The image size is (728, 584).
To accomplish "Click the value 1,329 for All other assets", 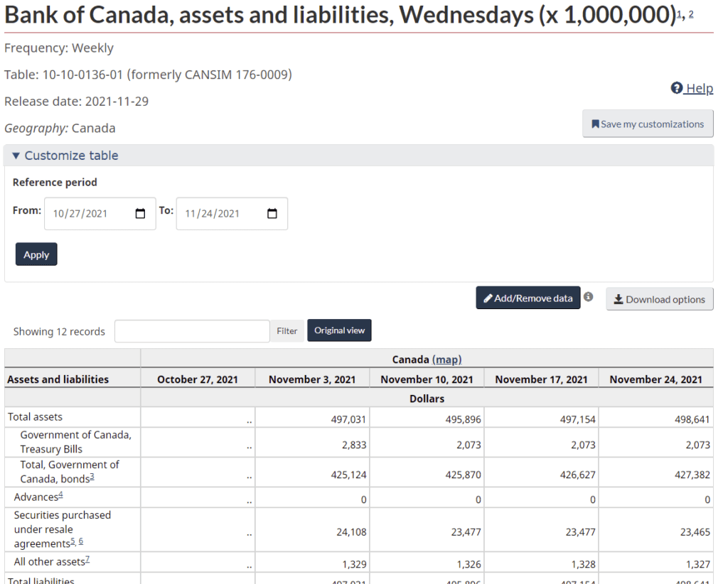I will pos(354,564).
